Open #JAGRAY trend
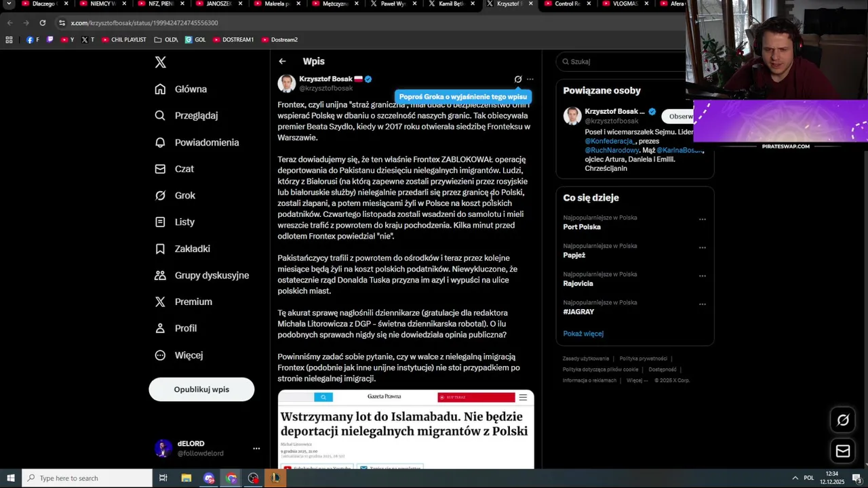This screenshot has height=488, width=868. [x=578, y=312]
